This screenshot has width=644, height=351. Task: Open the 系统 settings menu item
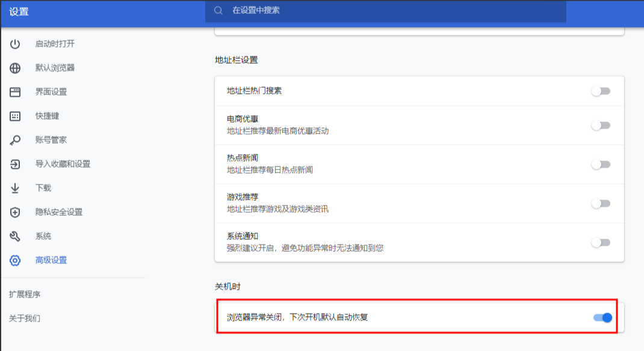43,236
